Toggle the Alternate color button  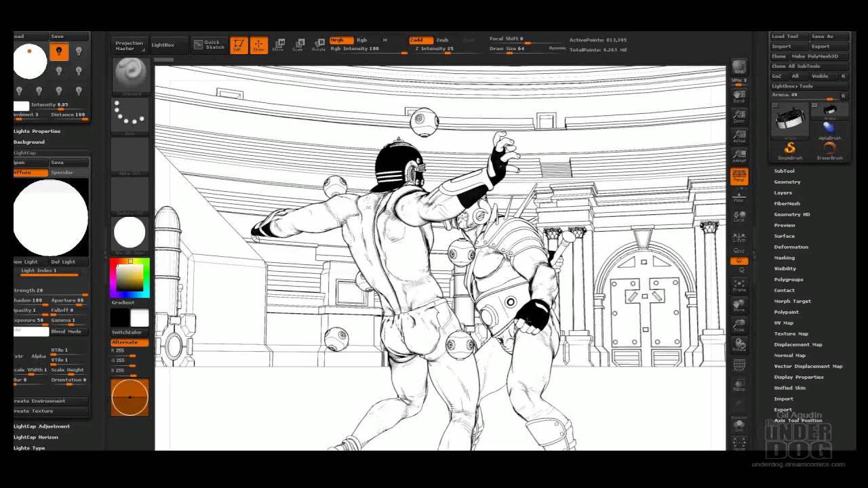pos(130,342)
